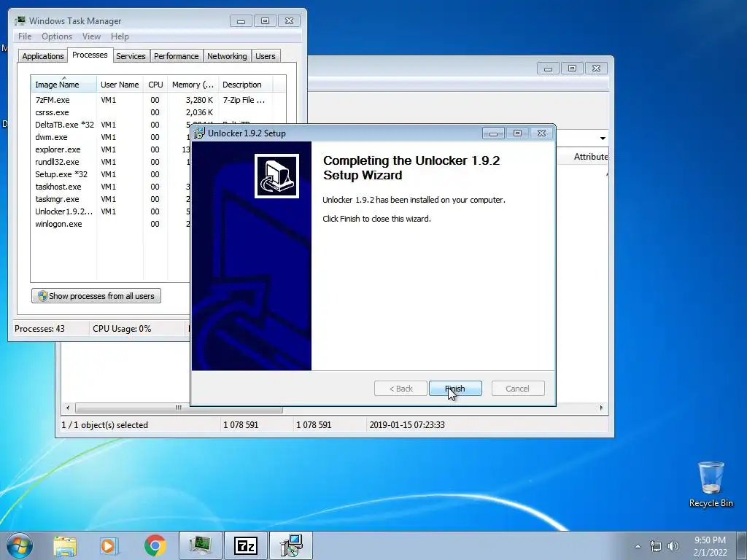
Task: Click Finish in Unlocker Setup wizard
Action: click(455, 389)
